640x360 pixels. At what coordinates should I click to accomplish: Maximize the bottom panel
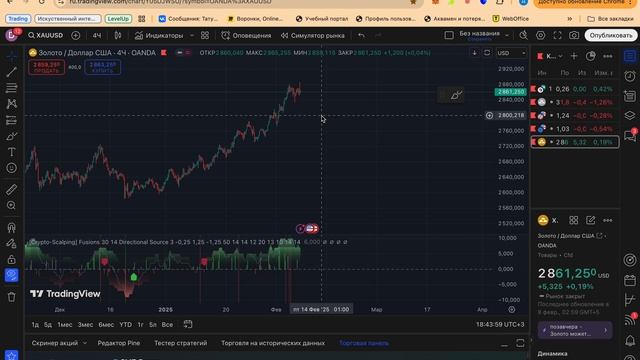coord(520,343)
